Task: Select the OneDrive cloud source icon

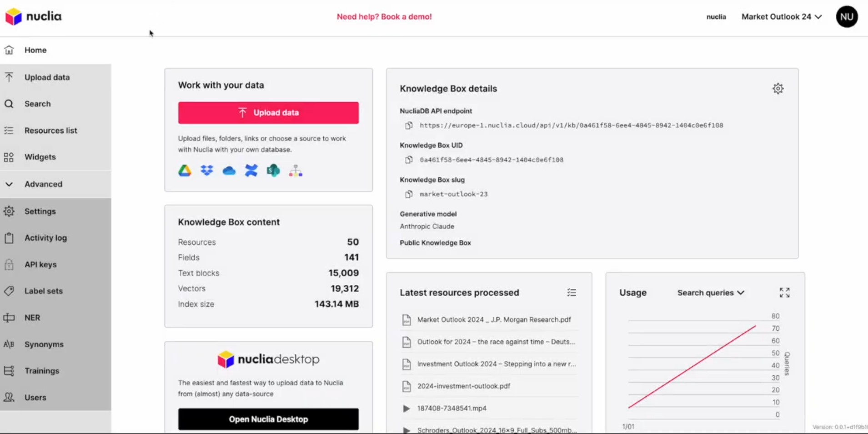Action: tap(229, 171)
